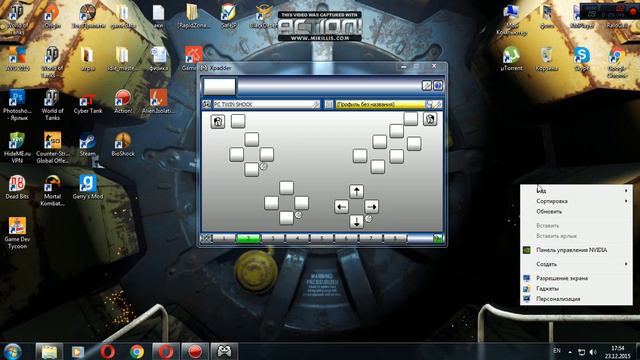Open clock showing 17:54 in tray
The width and height of the screenshot is (640, 360).
click(x=618, y=352)
